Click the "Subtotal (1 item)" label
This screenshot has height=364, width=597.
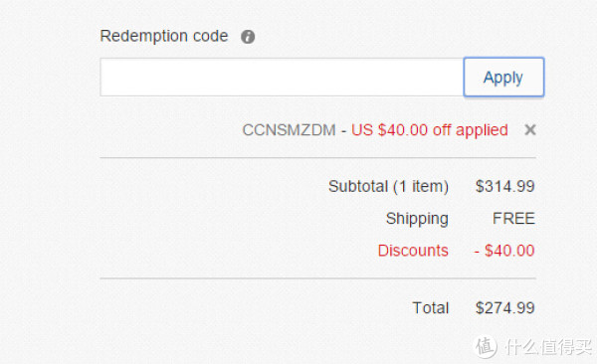[388, 187]
